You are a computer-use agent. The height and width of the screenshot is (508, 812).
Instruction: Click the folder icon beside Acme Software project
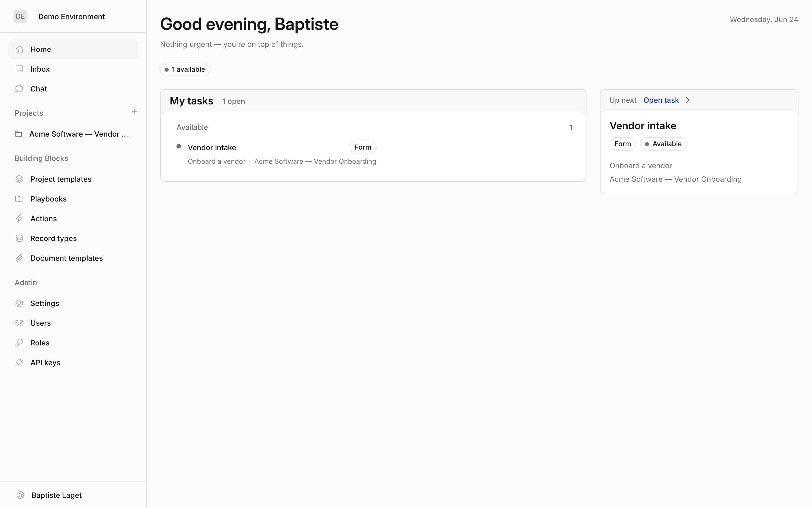[19, 134]
